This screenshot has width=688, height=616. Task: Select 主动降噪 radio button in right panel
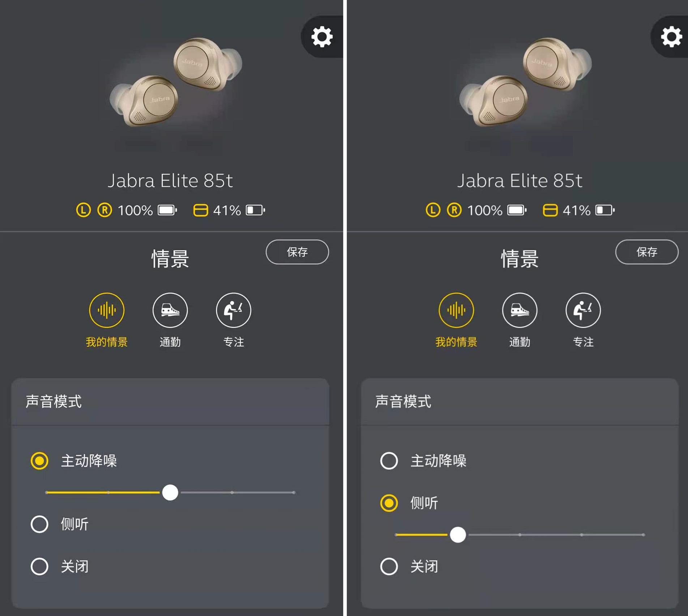click(389, 461)
